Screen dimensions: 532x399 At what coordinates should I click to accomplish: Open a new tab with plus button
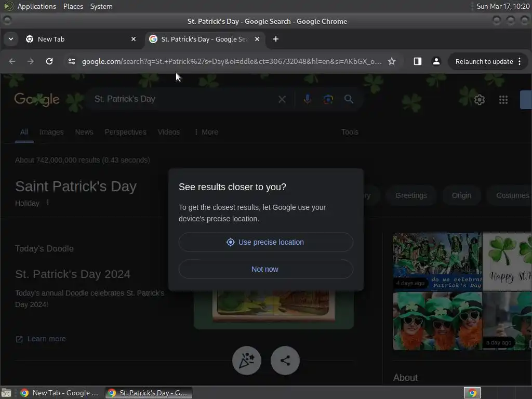pyautogui.click(x=276, y=39)
